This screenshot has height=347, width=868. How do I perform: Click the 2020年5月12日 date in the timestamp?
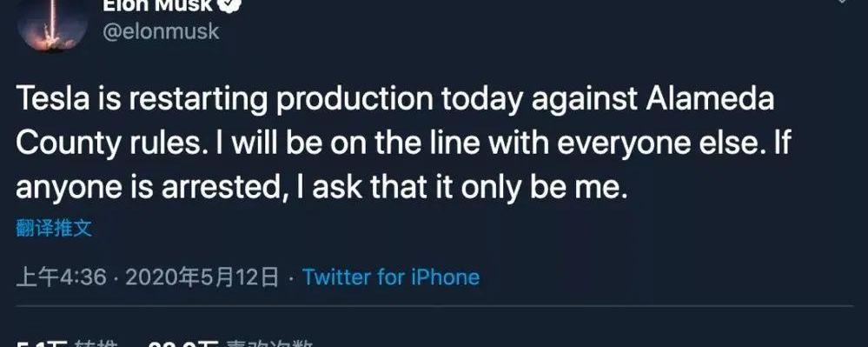[x=202, y=277]
